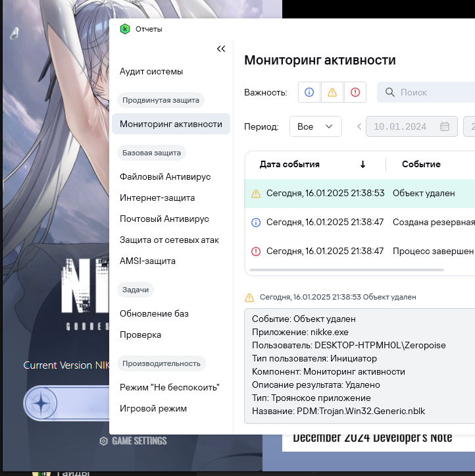Open AMSI-защита report

(147, 261)
